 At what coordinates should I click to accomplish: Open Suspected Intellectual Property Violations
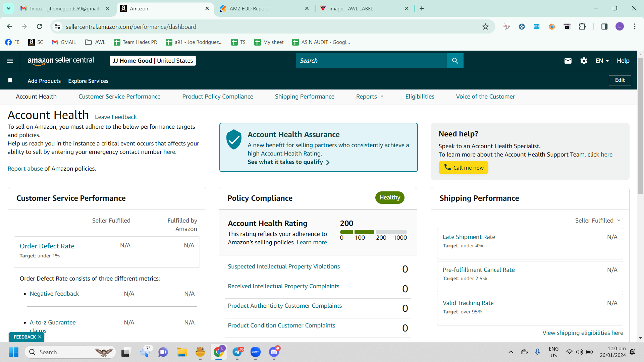(284, 266)
